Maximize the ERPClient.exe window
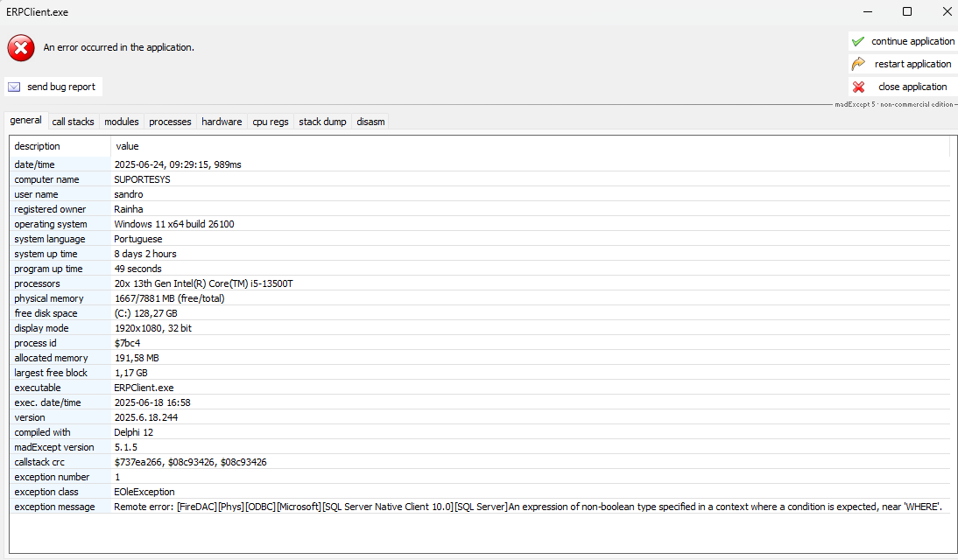 click(906, 12)
